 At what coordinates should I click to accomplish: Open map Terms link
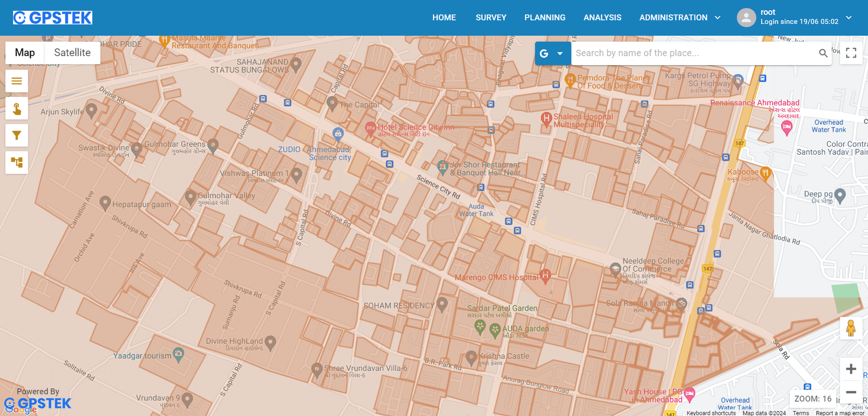pyautogui.click(x=801, y=413)
